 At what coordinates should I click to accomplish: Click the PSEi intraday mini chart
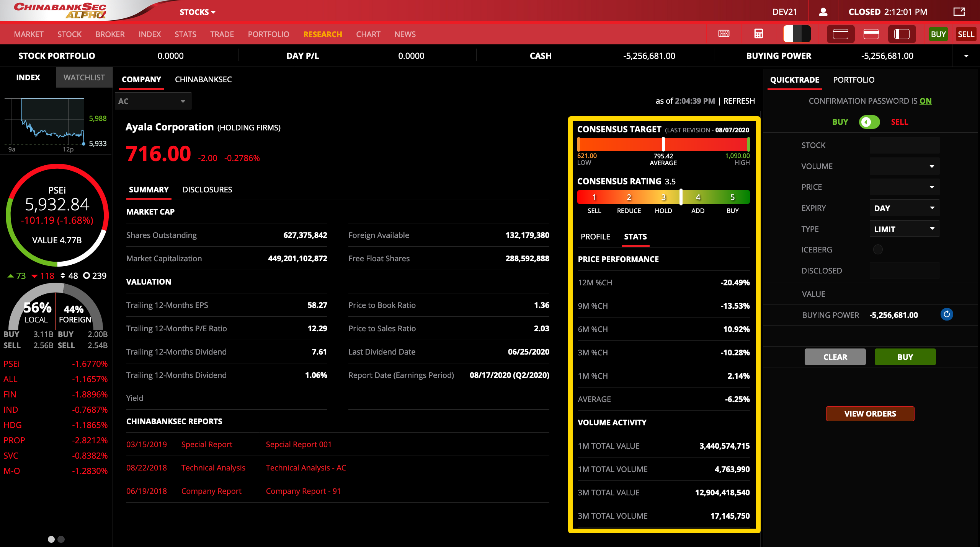pyautogui.click(x=44, y=122)
